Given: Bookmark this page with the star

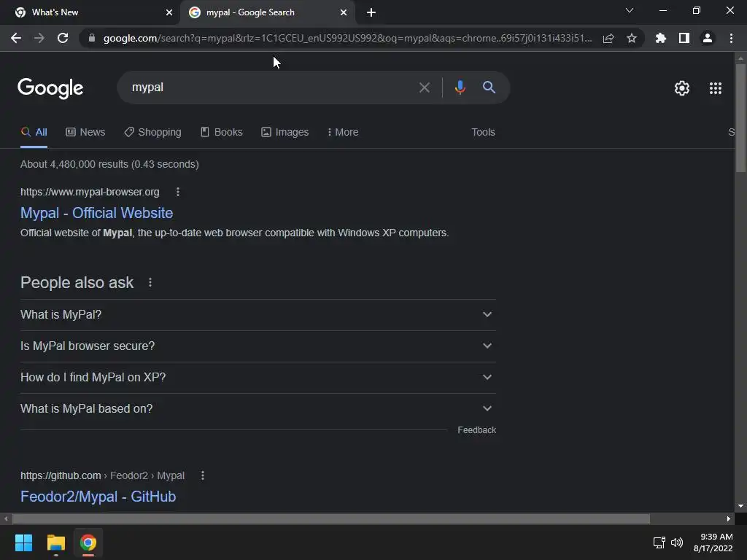Looking at the screenshot, I should [632, 38].
